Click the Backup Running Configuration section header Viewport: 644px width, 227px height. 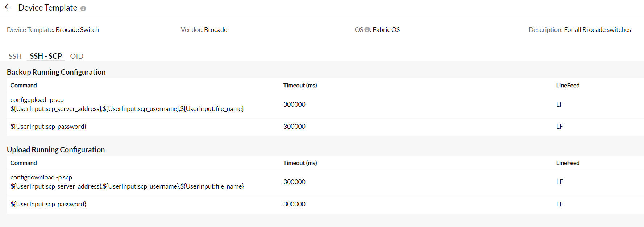point(56,72)
